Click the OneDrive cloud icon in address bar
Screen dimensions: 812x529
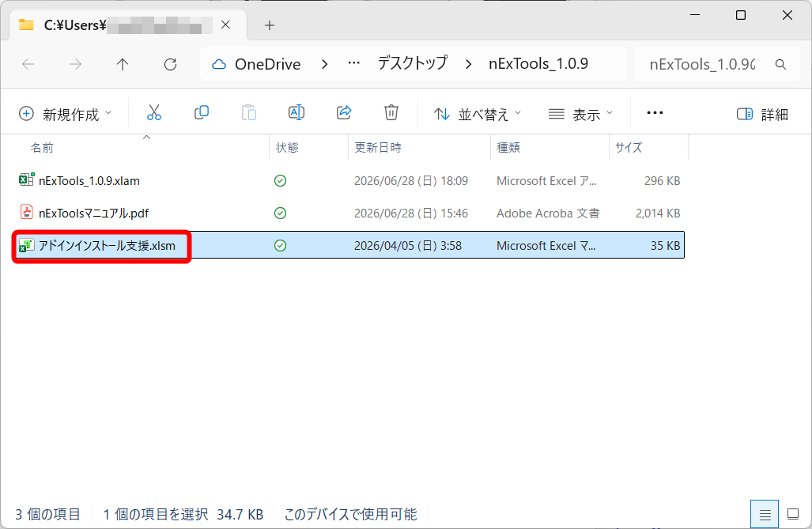tap(219, 64)
